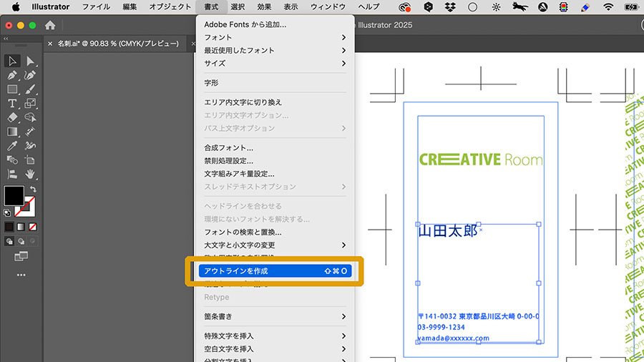644x362 pixels.
Task: Swap fill and stroke colors
Action: click(33, 189)
